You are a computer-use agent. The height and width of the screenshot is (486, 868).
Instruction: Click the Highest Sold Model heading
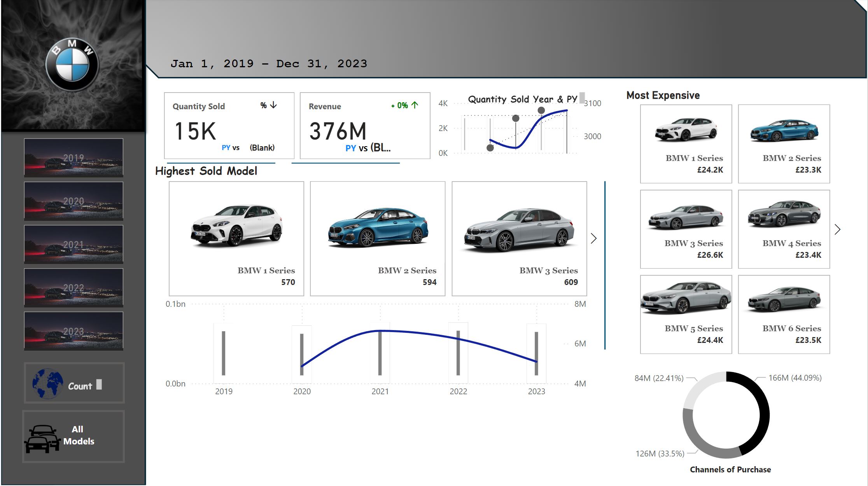(x=206, y=171)
